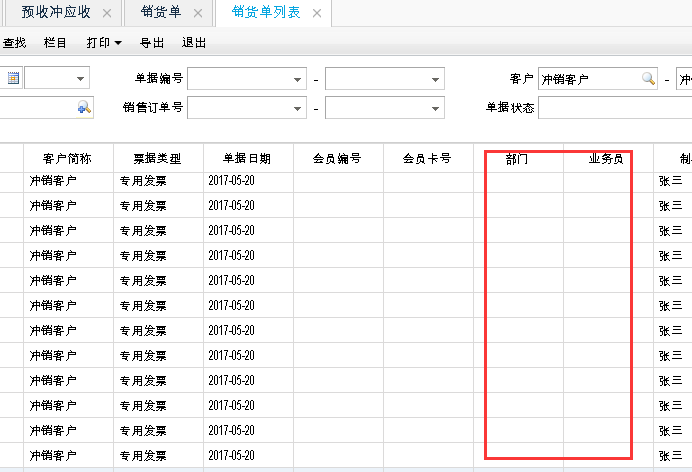Click the 查找 toolbar button
The image size is (692, 472).
pos(14,43)
